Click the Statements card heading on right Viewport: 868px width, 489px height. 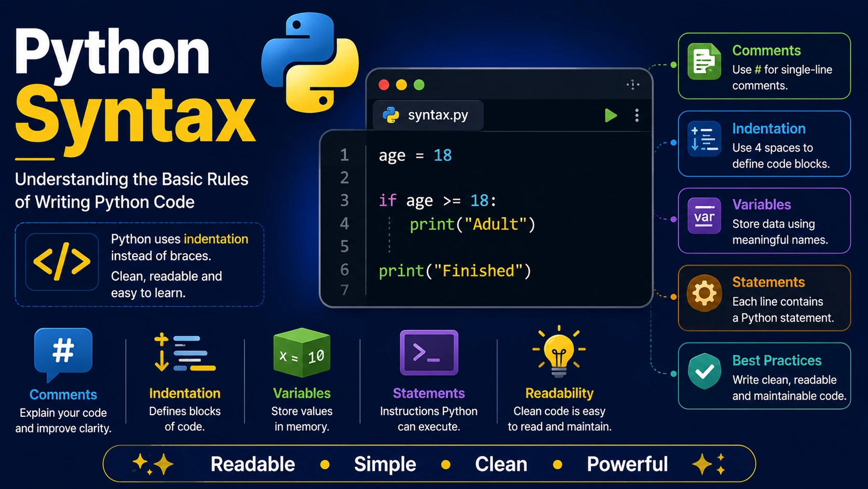(768, 282)
